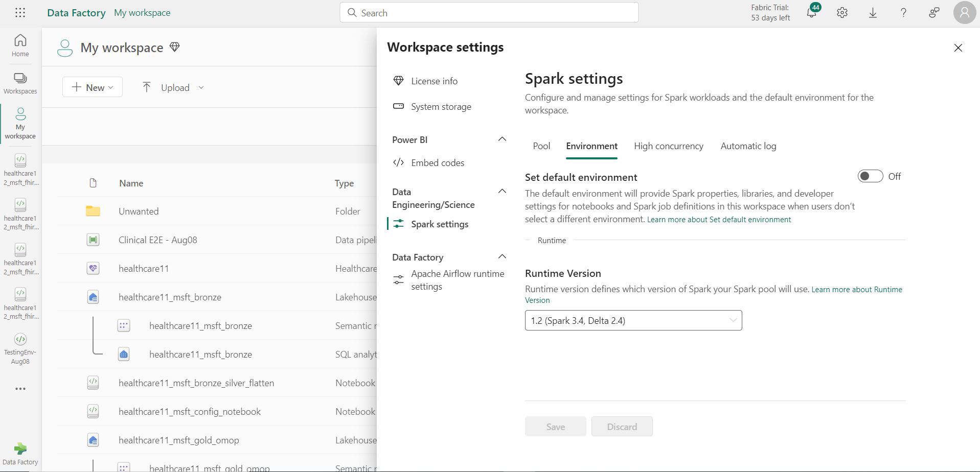Click the download arrow icon
980x472 pixels.
tap(873, 13)
